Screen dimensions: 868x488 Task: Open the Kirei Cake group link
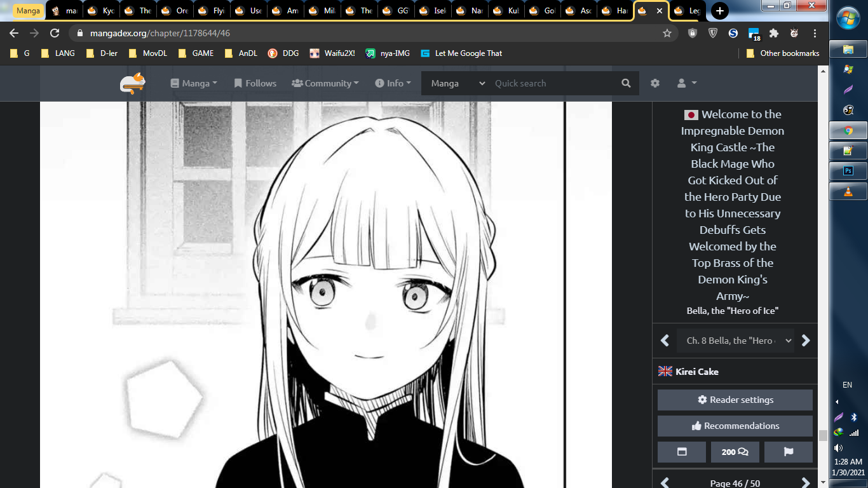pos(697,372)
